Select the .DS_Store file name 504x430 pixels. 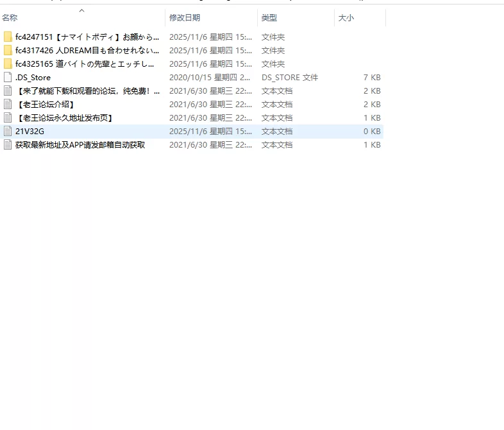33,78
